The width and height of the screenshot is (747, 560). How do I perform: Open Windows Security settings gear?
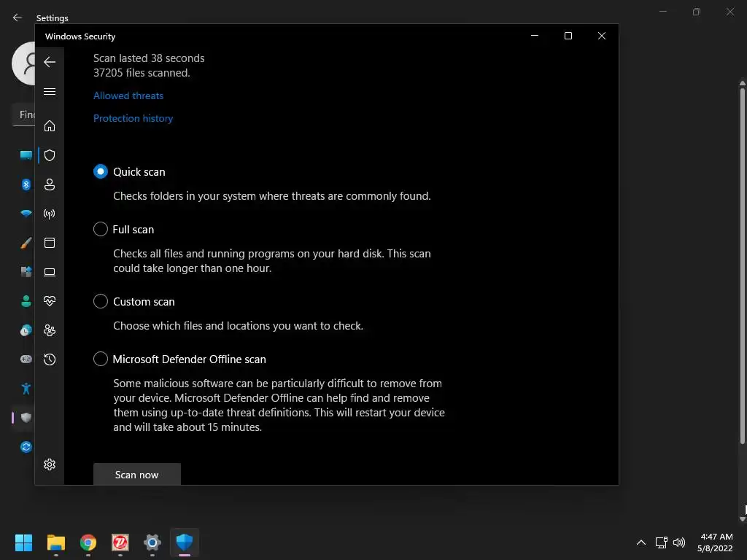pyautogui.click(x=50, y=464)
